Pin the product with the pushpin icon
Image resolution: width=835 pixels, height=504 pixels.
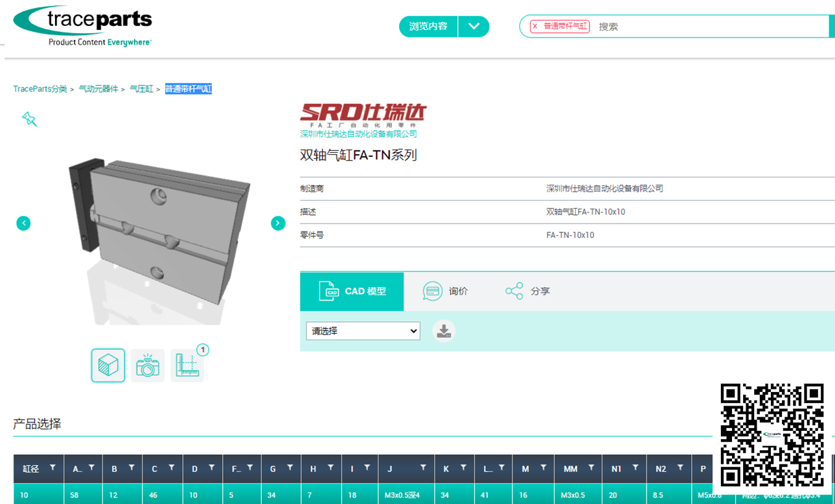click(29, 119)
